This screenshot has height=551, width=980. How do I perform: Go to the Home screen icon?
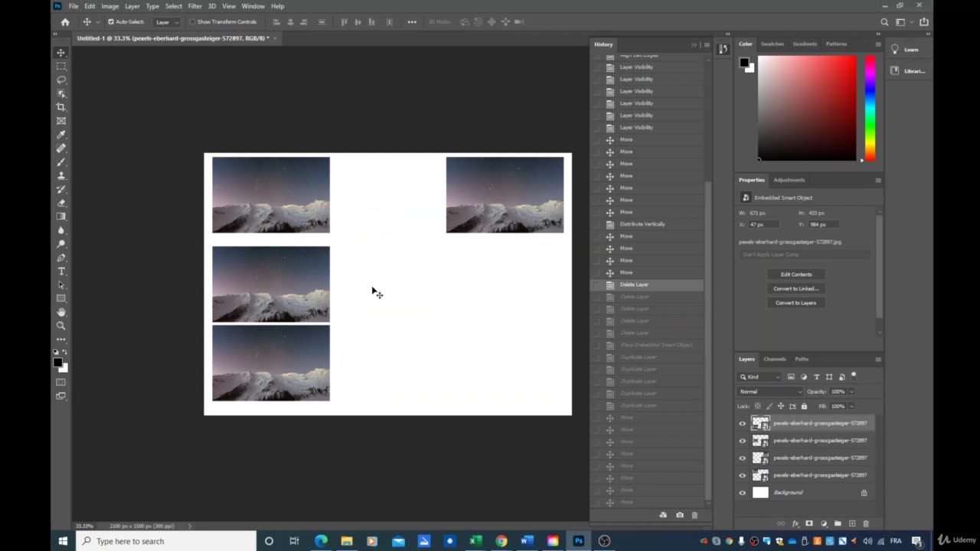coord(65,22)
